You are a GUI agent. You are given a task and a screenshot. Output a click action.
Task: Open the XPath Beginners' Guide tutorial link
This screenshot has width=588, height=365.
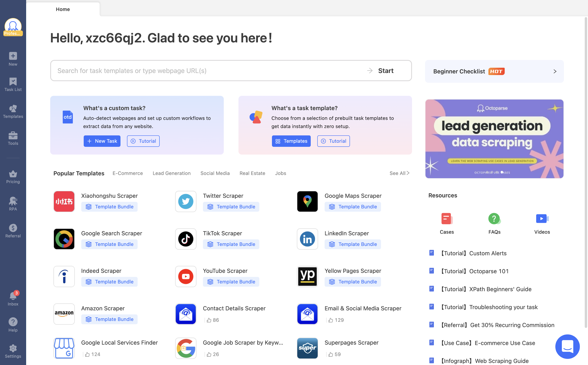pos(500,289)
